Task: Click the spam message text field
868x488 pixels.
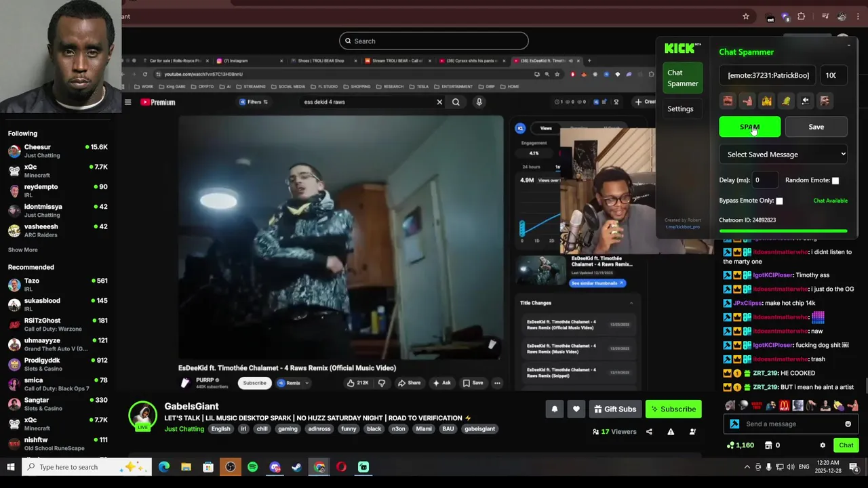Action: (x=768, y=75)
